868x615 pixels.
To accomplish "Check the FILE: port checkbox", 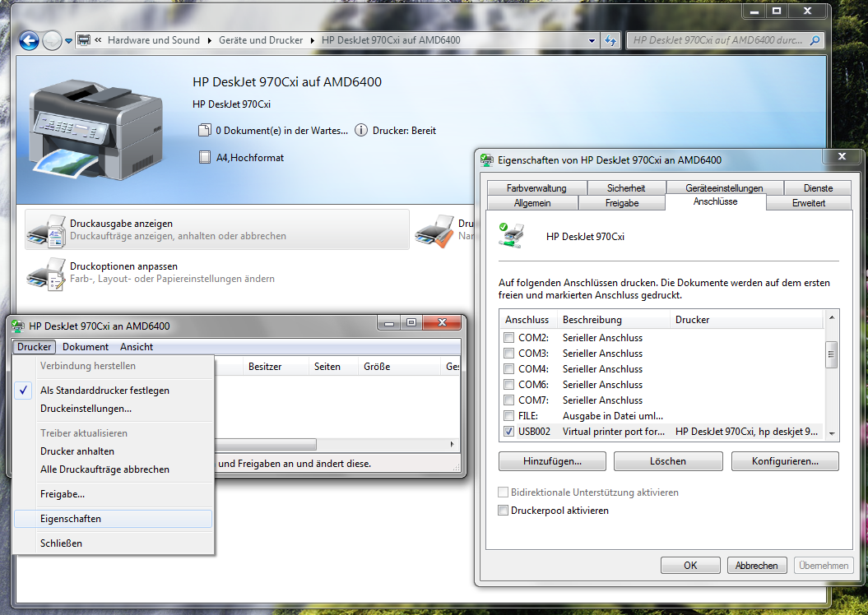I will tap(508, 415).
